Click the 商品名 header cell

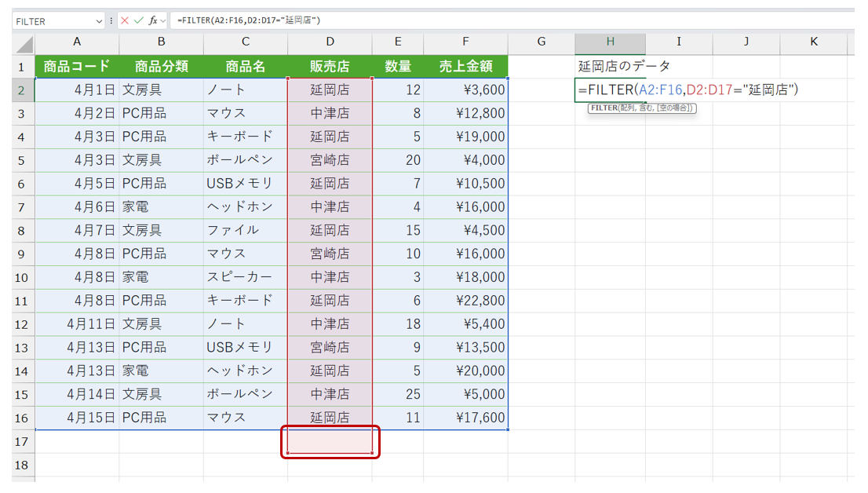tap(246, 67)
